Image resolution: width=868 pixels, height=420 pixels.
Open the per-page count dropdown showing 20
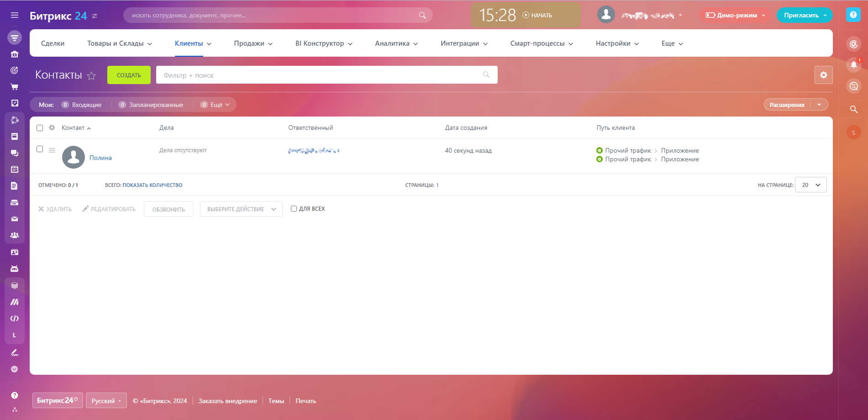coord(810,185)
